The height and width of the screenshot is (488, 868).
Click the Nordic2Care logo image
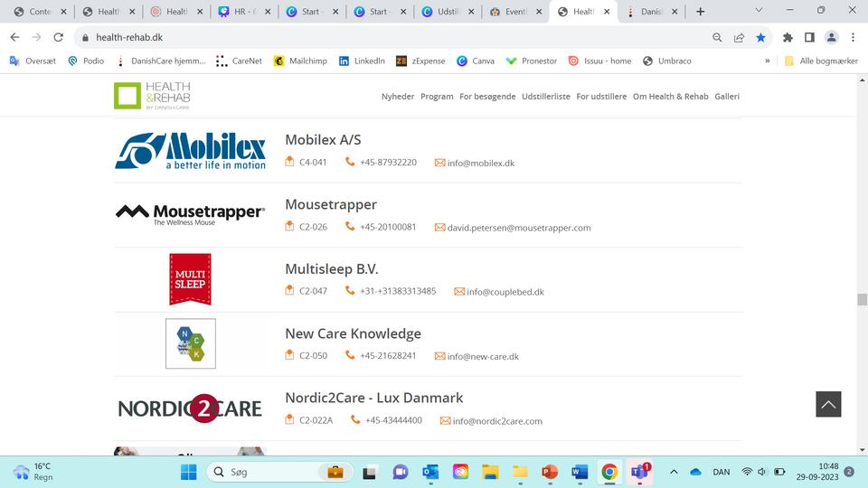[x=190, y=408]
